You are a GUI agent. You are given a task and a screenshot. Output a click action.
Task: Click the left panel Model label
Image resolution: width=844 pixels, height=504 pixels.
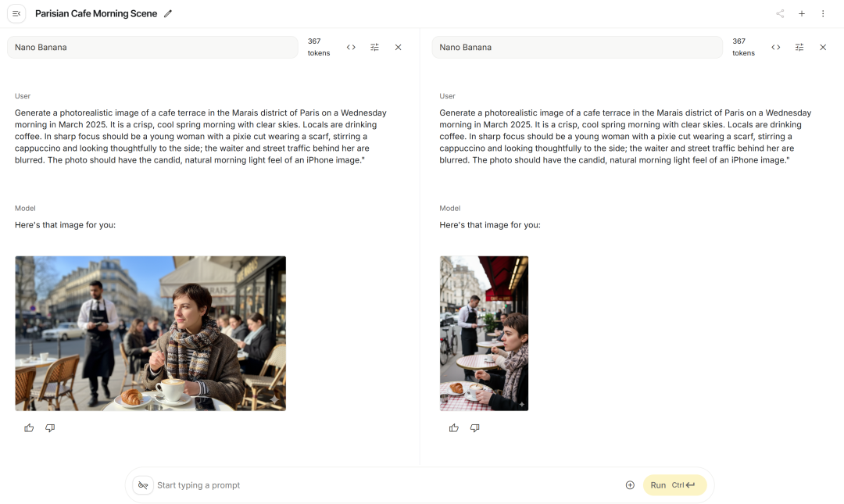(25, 208)
